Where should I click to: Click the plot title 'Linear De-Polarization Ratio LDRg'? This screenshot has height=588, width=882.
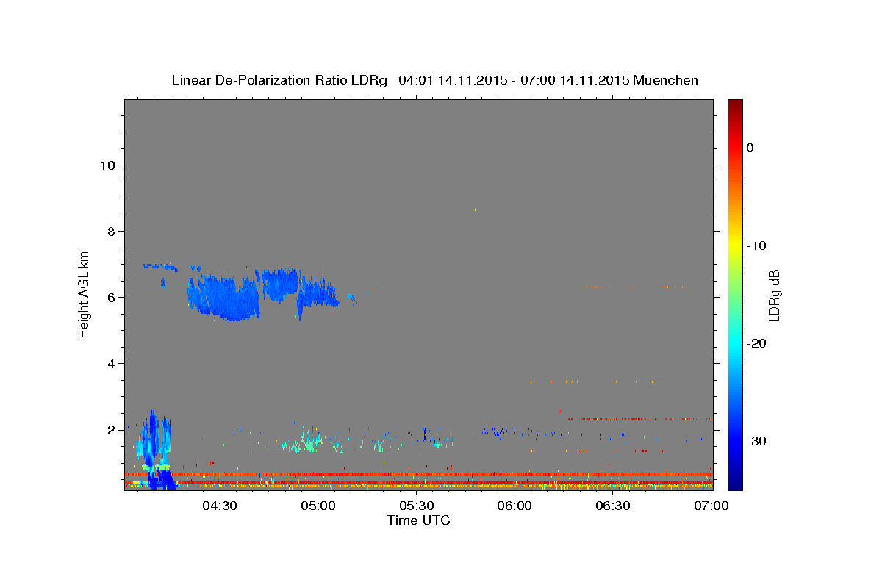[x=279, y=80]
